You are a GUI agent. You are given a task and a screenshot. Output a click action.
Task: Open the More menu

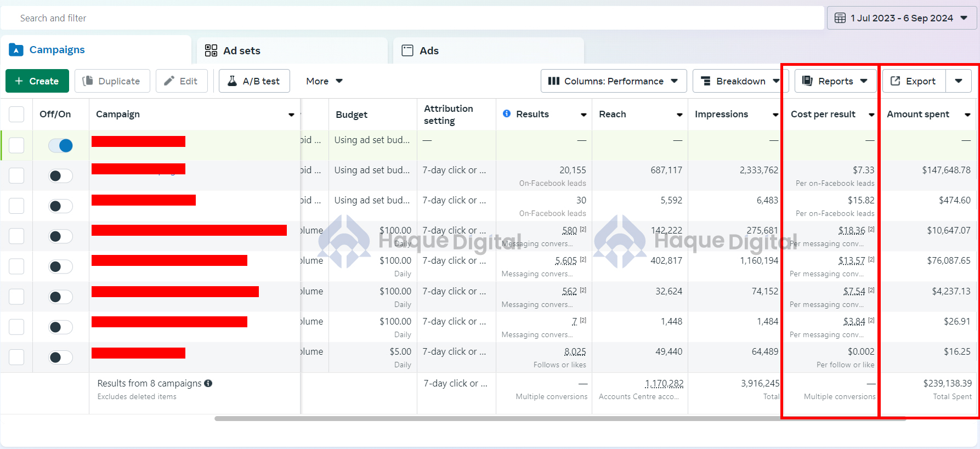pyautogui.click(x=324, y=81)
